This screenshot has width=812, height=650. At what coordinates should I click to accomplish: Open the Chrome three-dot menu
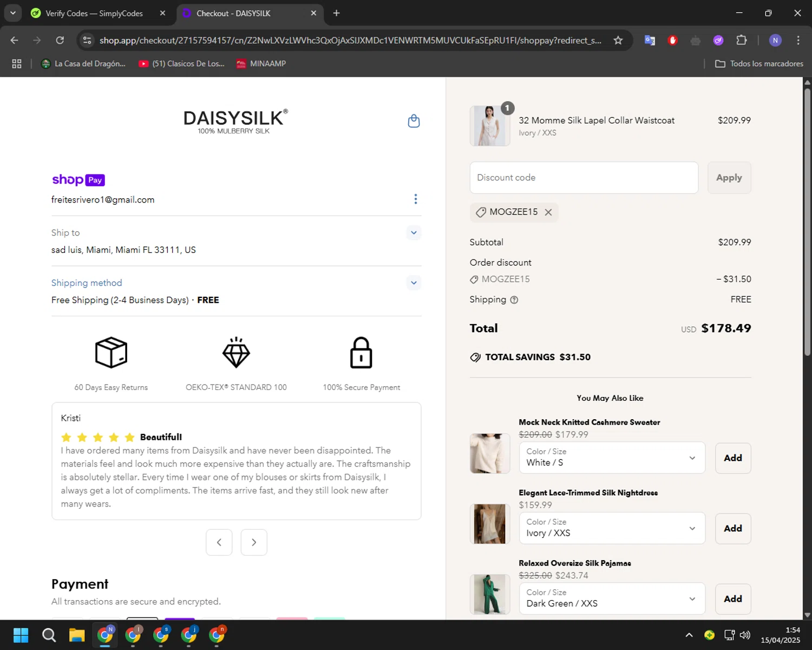[798, 40]
